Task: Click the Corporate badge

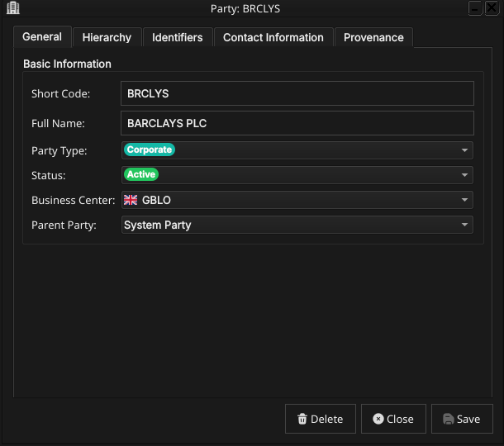Action: (150, 149)
